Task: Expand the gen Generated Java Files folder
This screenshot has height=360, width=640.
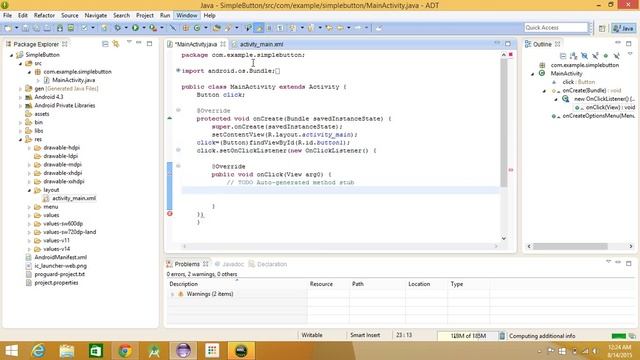Action: pos(20,89)
